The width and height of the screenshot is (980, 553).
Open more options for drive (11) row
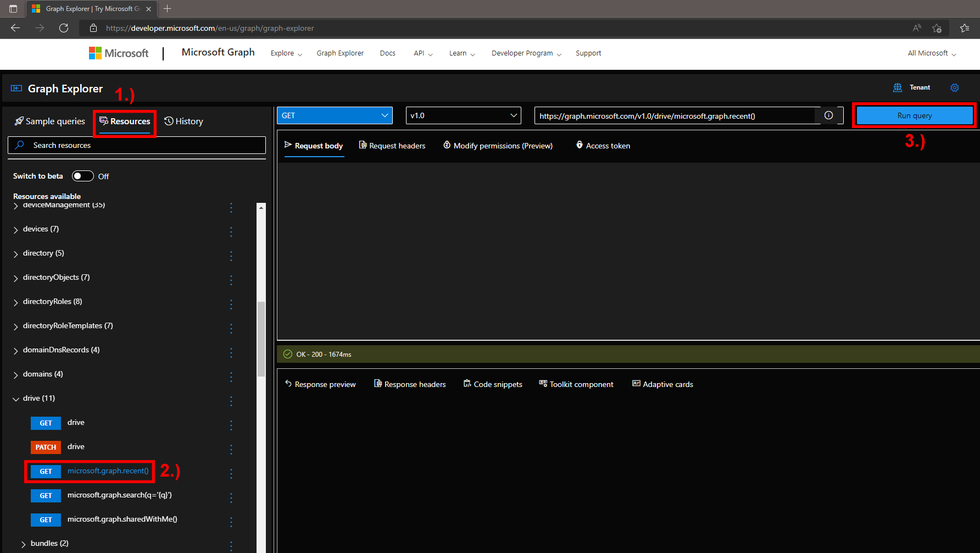pyautogui.click(x=231, y=401)
